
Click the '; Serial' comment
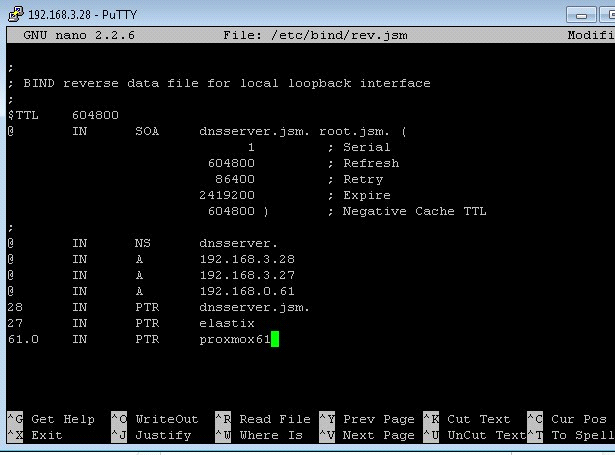(x=359, y=147)
